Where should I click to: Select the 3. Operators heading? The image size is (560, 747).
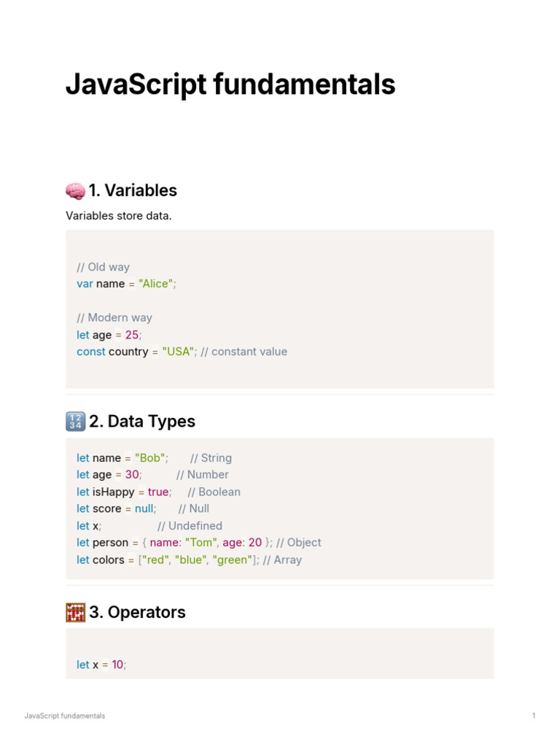pos(137,612)
